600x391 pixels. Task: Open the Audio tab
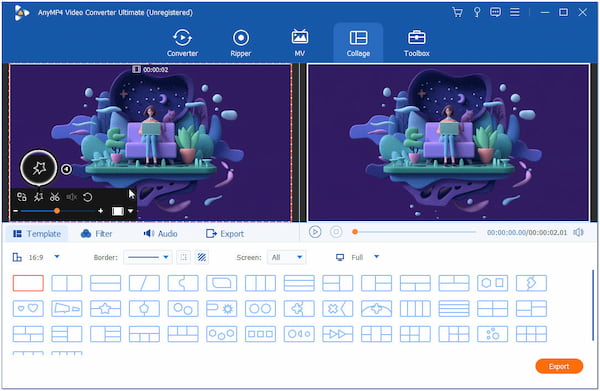160,234
